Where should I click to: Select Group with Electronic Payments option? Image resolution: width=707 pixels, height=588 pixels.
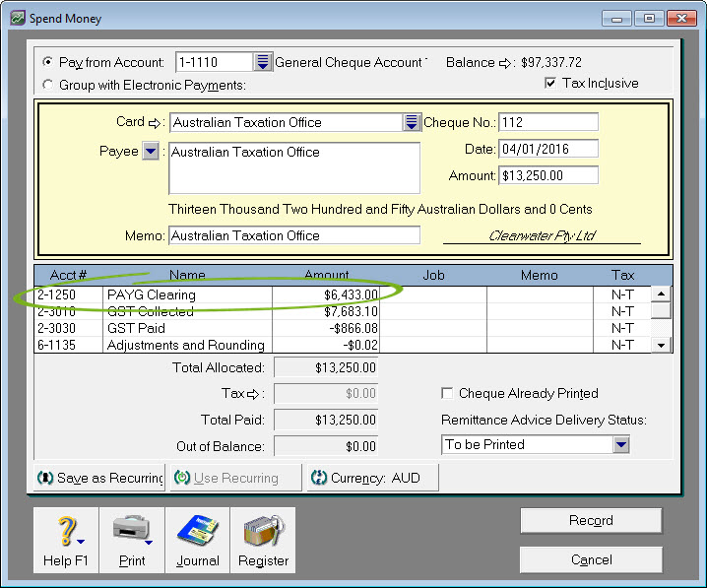tap(47, 85)
